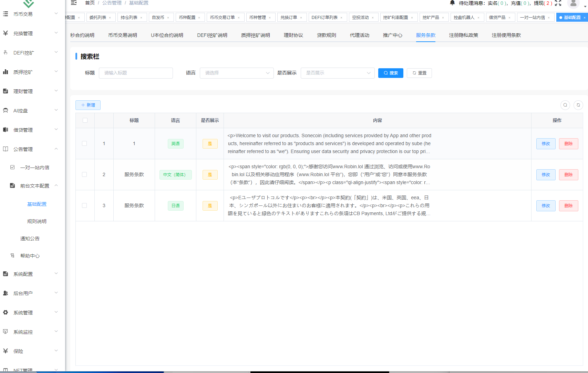
Task: Focus the 标题 search input
Action: (x=136, y=73)
